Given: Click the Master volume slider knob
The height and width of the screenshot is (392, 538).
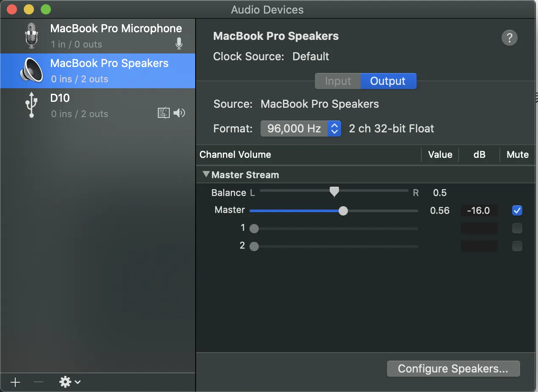Looking at the screenshot, I should pyautogui.click(x=343, y=211).
